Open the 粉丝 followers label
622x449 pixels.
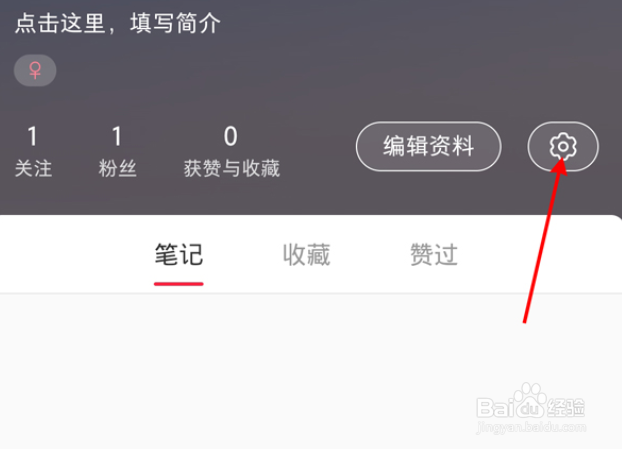point(117,169)
